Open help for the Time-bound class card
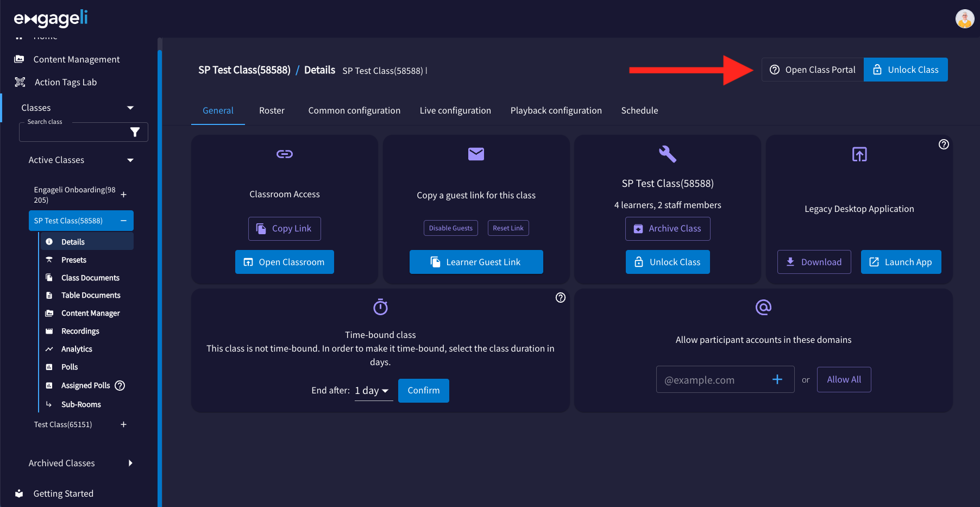The width and height of the screenshot is (980, 507). (x=561, y=298)
